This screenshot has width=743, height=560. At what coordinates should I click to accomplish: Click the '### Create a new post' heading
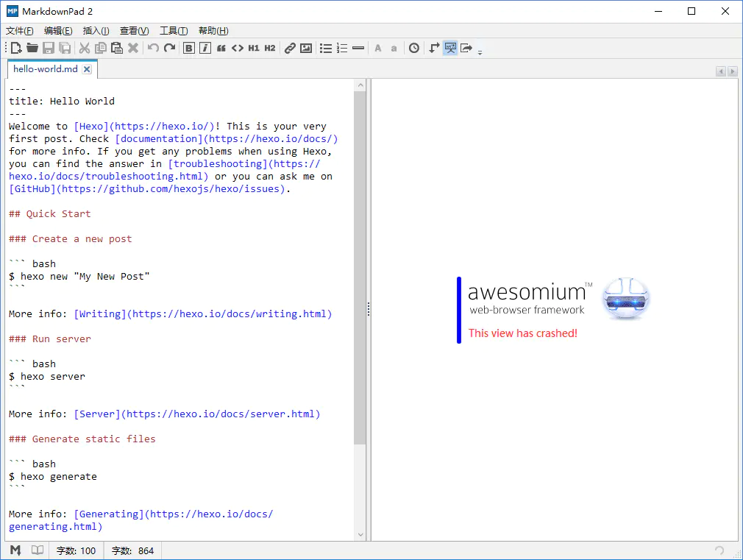[70, 239]
